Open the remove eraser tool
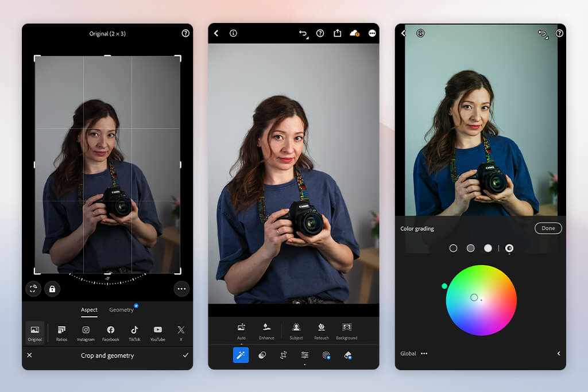The height and width of the screenshot is (392, 588). tap(347, 355)
